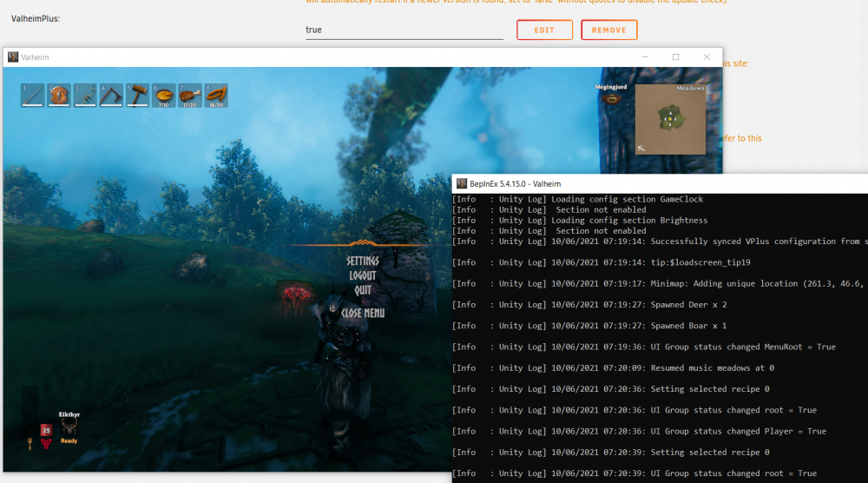This screenshot has width=868, height=483.
Task: Minimize the Valheim game window
Action: pos(645,57)
